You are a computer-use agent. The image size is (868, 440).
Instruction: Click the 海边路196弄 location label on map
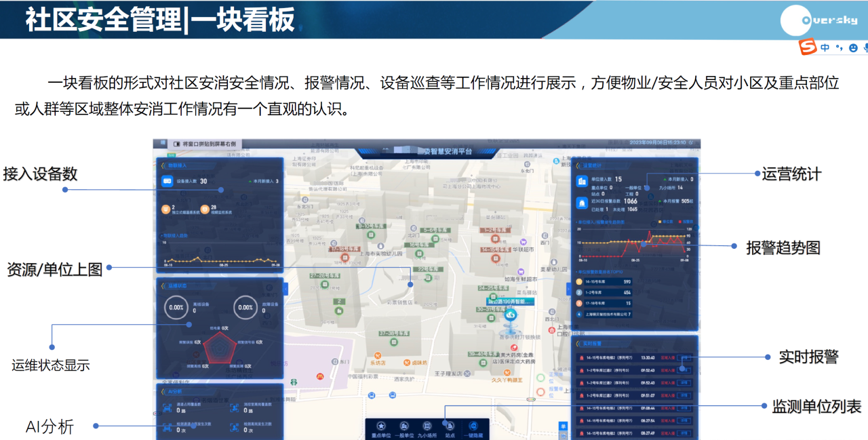(x=510, y=300)
